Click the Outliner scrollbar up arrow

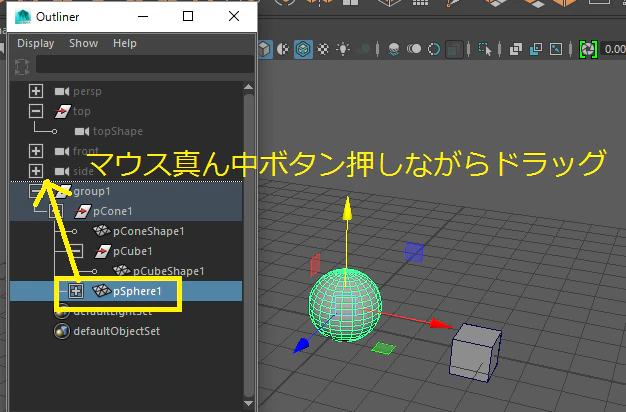[x=248, y=87]
